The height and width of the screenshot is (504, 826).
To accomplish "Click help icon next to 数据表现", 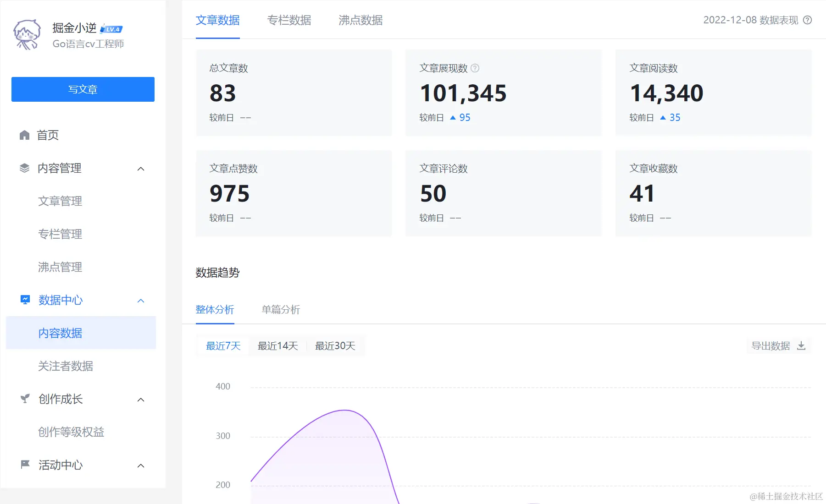I will [808, 20].
